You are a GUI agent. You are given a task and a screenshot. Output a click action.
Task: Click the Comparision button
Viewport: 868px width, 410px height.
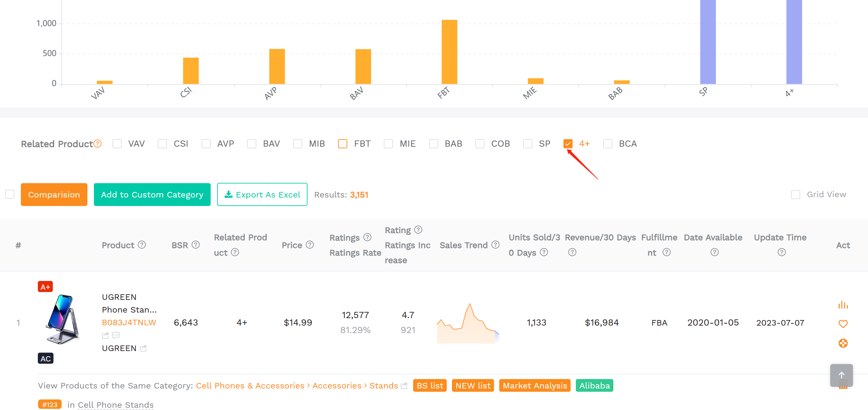pyautogui.click(x=54, y=194)
